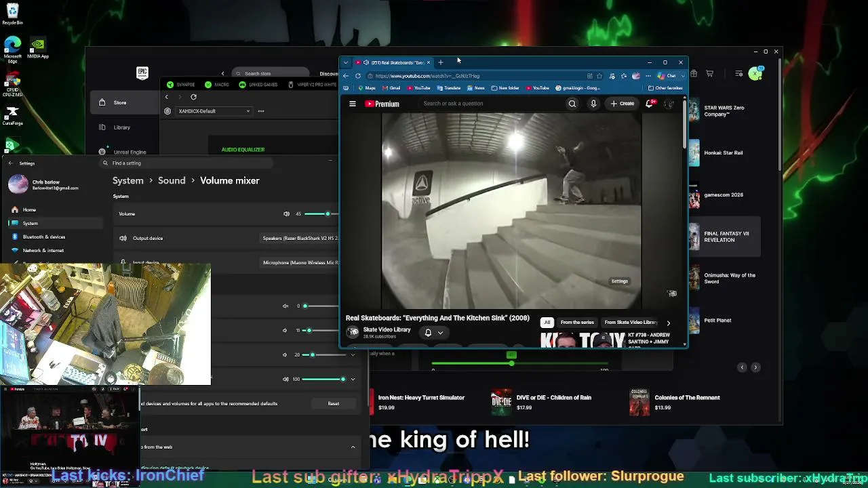Select System in Settings sidebar
This screenshot has width=868, height=488.
[56, 224]
